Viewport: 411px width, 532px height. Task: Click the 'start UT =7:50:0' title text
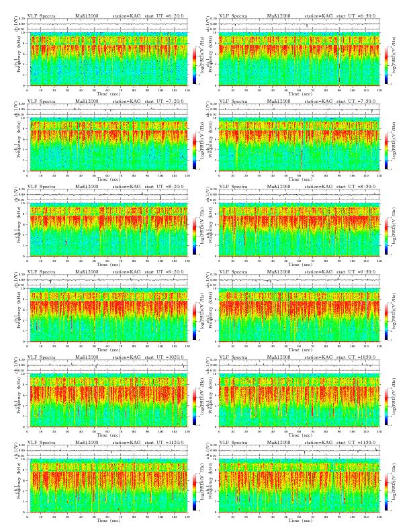356,101
